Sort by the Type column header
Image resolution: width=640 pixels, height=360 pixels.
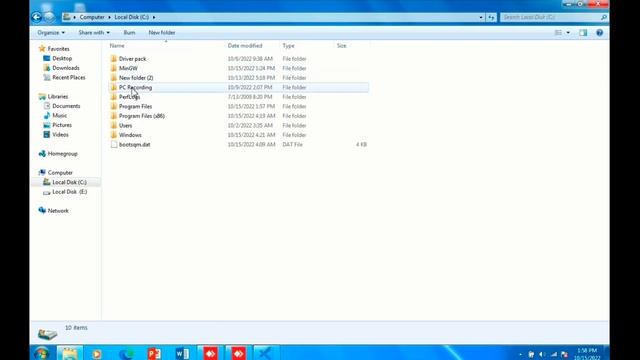288,46
